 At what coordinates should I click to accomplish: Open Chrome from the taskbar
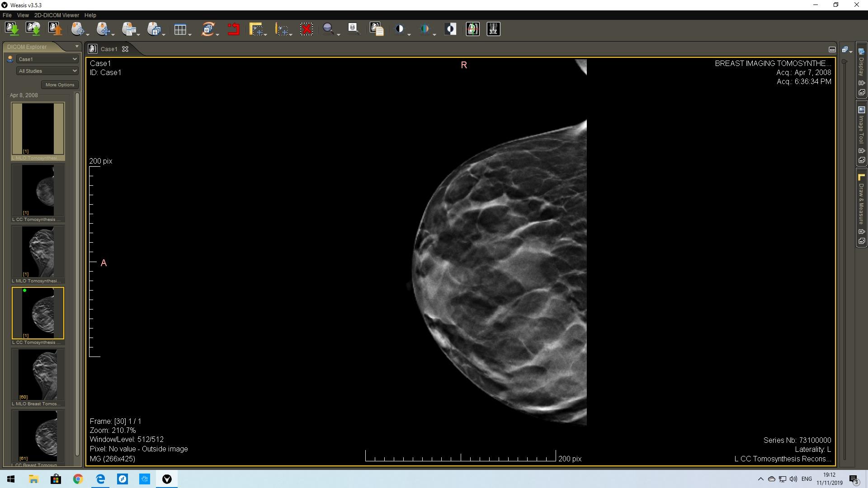tap(78, 479)
